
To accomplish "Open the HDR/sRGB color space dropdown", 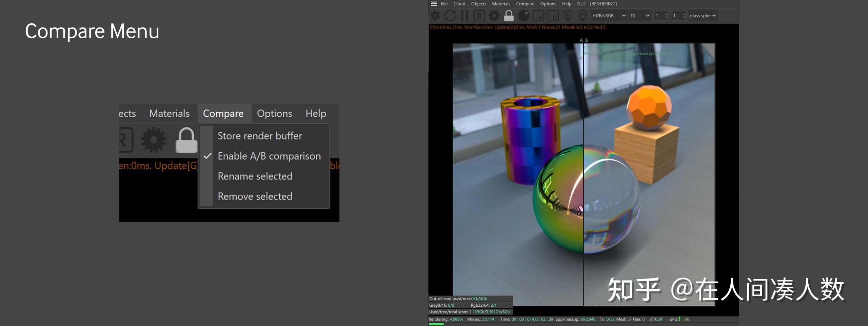I will click(x=608, y=16).
